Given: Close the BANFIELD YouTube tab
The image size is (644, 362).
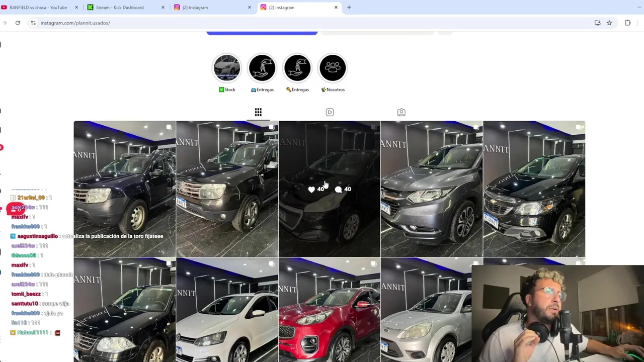Looking at the screenshot, I should (x=76, y=8).
